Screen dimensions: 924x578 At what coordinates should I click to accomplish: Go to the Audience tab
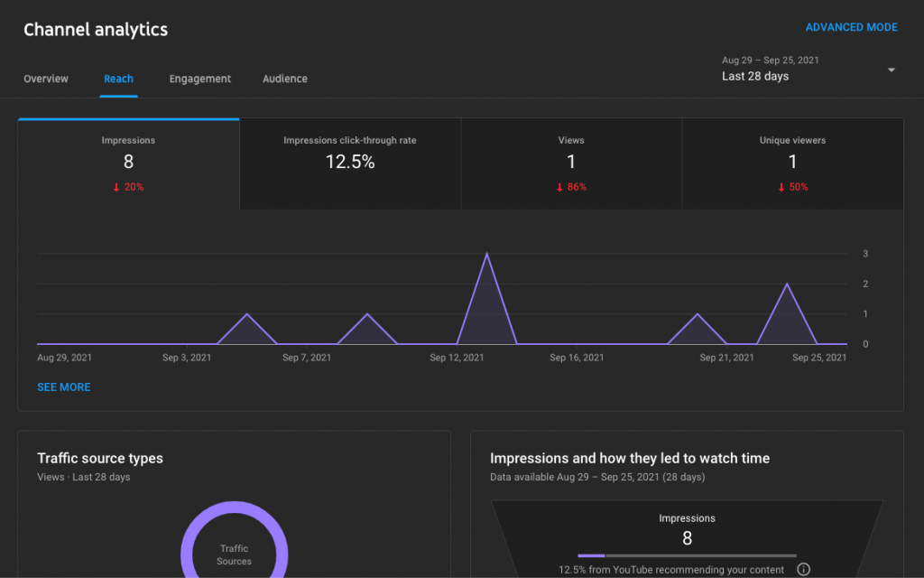285,79
